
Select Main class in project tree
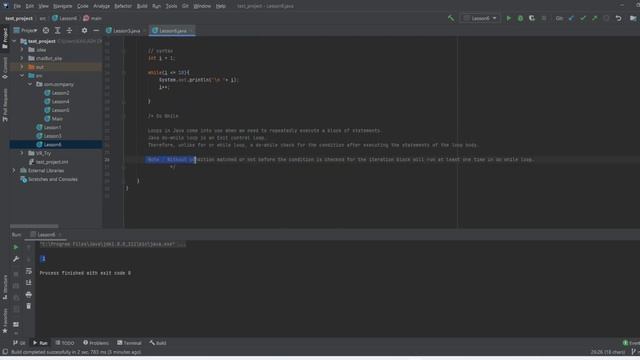[x=53, y=119]
